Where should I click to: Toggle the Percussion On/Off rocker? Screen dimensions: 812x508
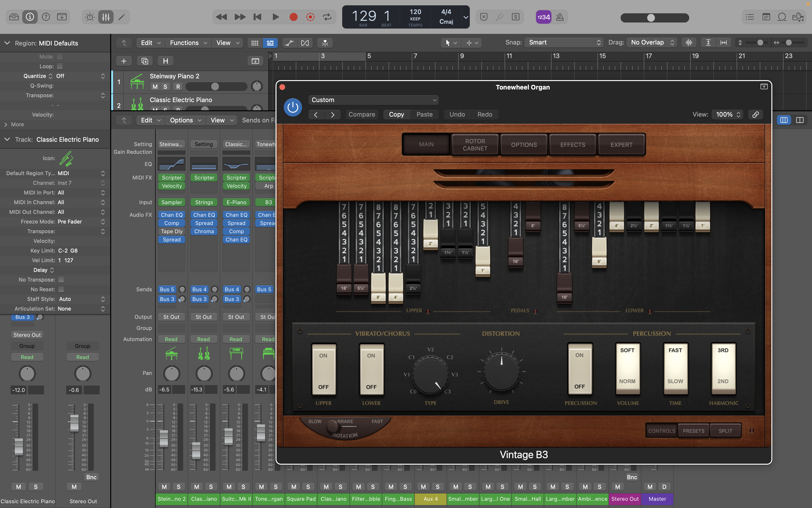580,369
